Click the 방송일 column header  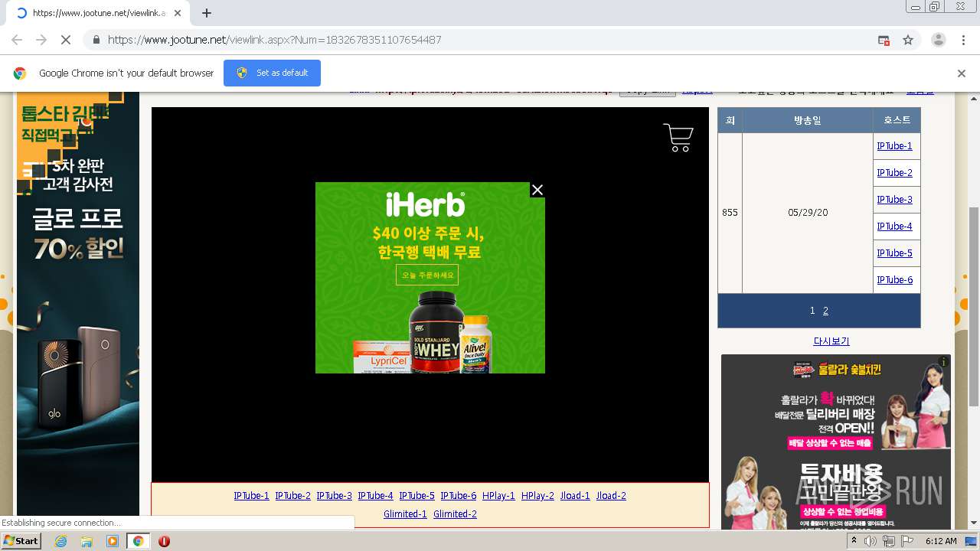click(807, 120)
